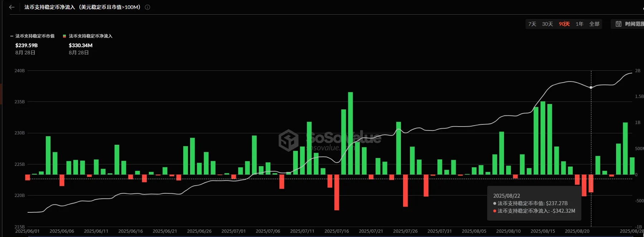Click the white line marker in legend
The height and width of the screenshot is (237, 644).
(x=12, y=36)
